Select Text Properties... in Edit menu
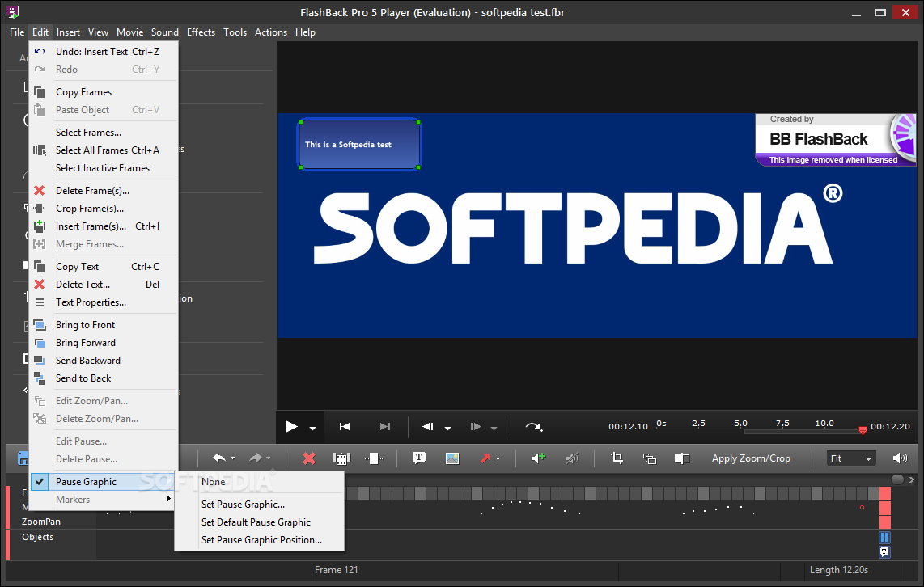The width and height of the screenshot is (924, 587). click(x=91, y=302)
